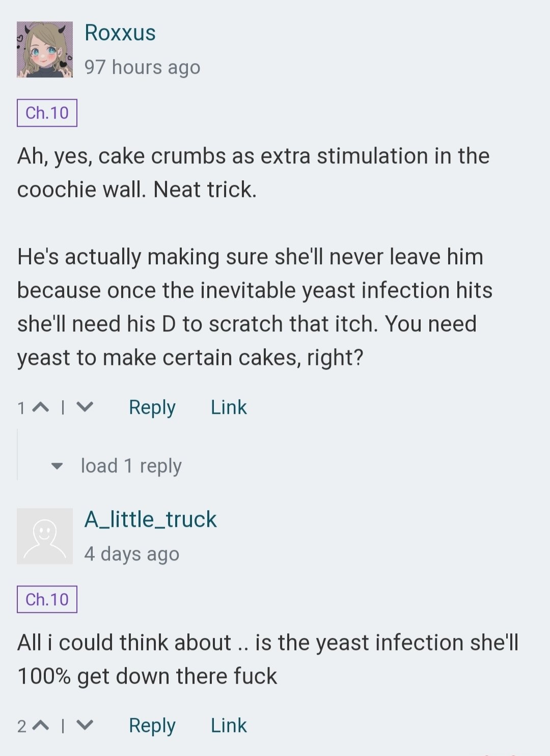Viewport: 550px width, 756px height.
Task: Copy link to Roxxus's comment
Action: [x=229, y=407]
